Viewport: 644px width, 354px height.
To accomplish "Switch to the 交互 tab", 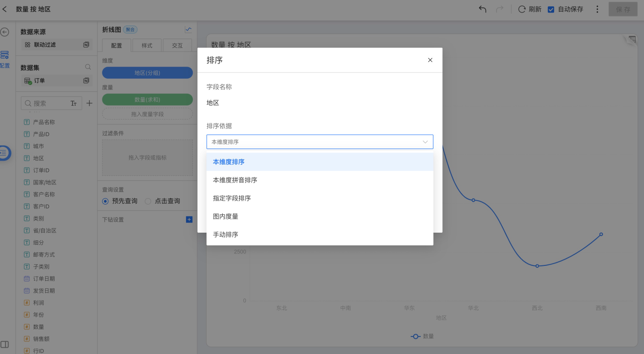I will [177, 46].
